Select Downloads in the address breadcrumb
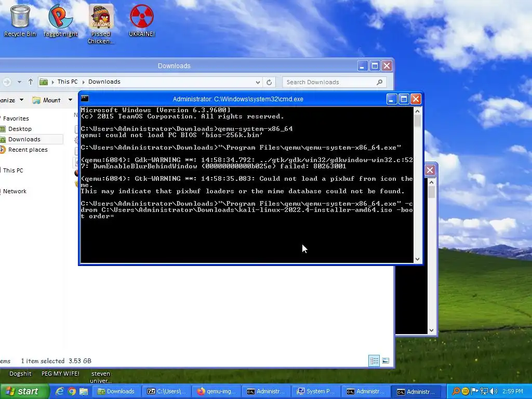532x399 pixels. 104,82
